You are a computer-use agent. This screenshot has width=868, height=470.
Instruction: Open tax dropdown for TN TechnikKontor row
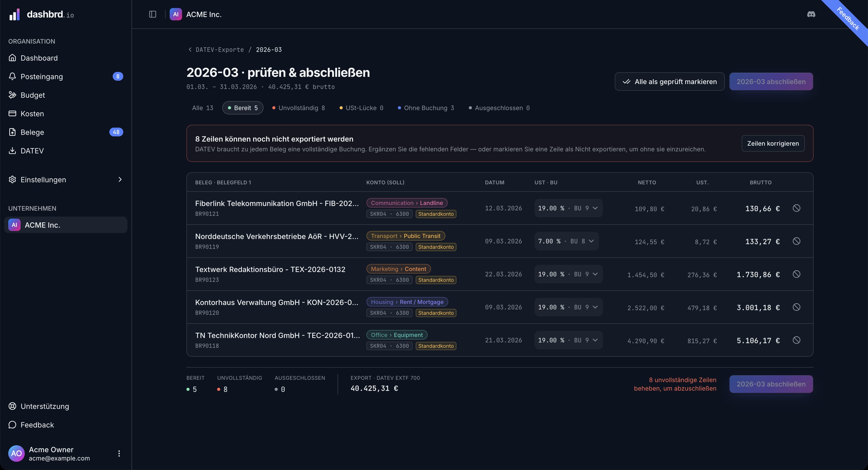click(568, 340)
